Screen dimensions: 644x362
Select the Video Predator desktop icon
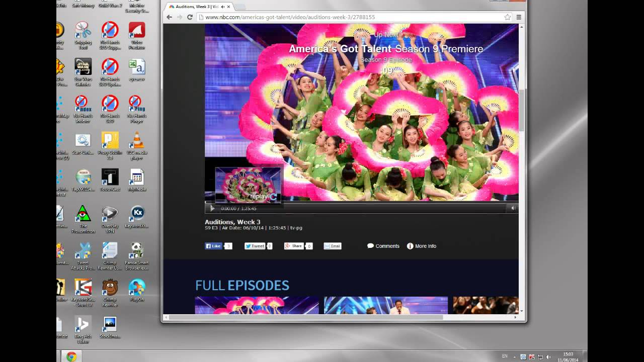point(136,36)
